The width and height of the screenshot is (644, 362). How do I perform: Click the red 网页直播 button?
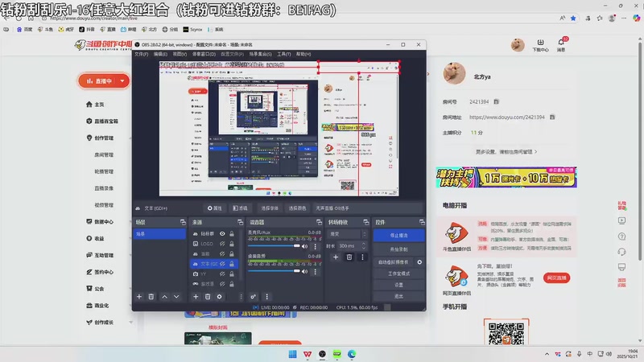pos(556,278)
